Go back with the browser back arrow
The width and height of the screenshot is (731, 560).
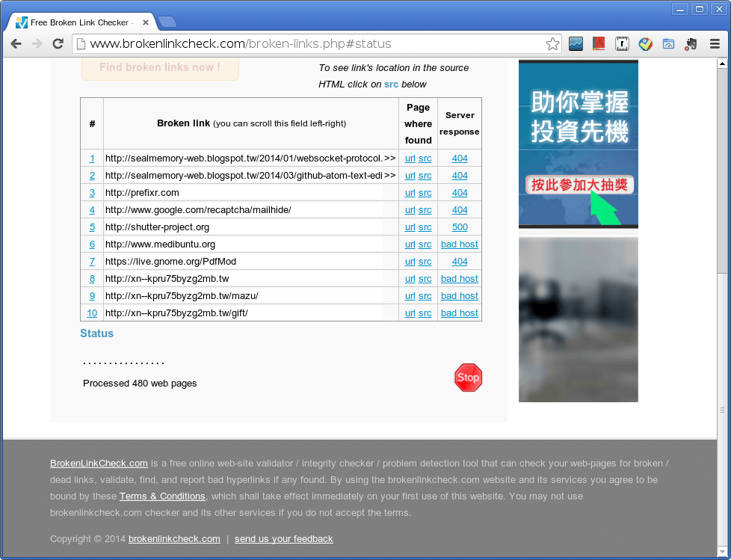16,44
